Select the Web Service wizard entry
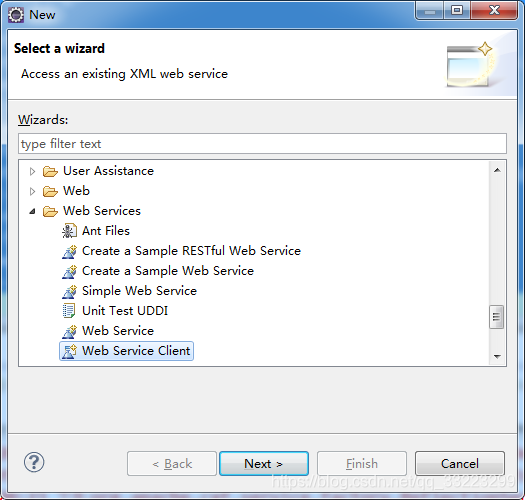This screenshot has height=500, width=525. tap(118, 331)
